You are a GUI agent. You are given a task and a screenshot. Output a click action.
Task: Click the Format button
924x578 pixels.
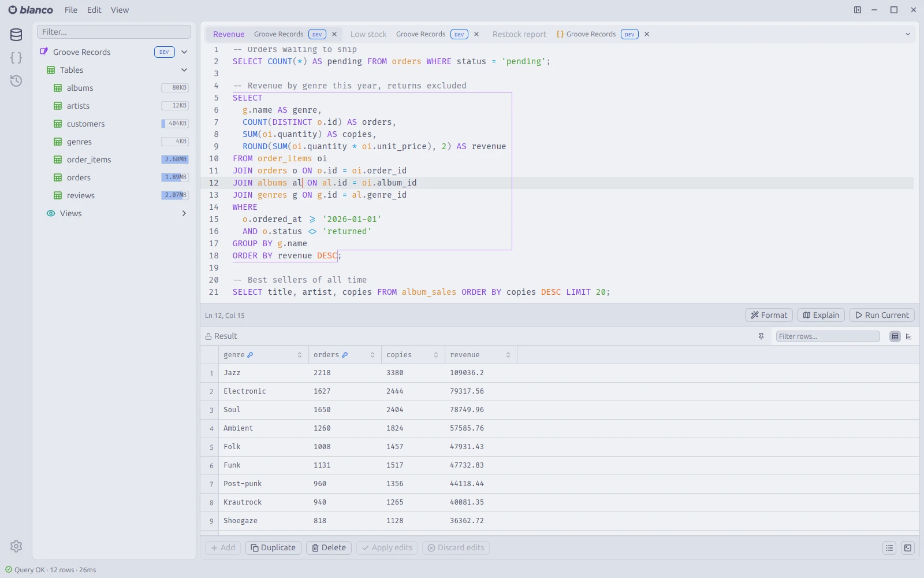[769, 315]
